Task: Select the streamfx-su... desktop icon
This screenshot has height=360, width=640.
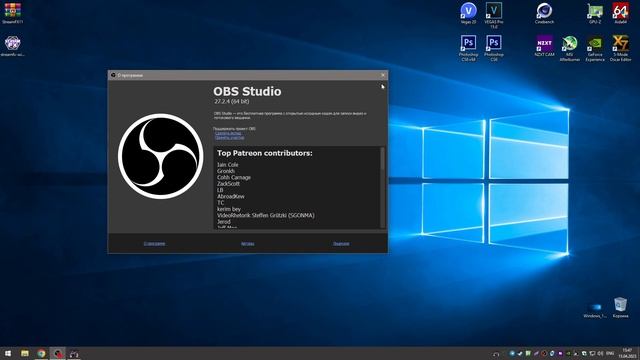Action: tap(13, 45)
